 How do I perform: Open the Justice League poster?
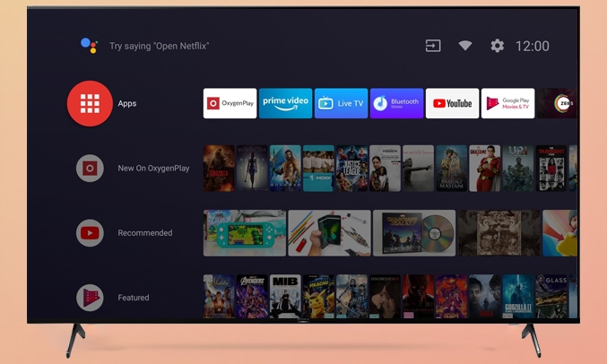pyautogui.click(x=351, y=168)
